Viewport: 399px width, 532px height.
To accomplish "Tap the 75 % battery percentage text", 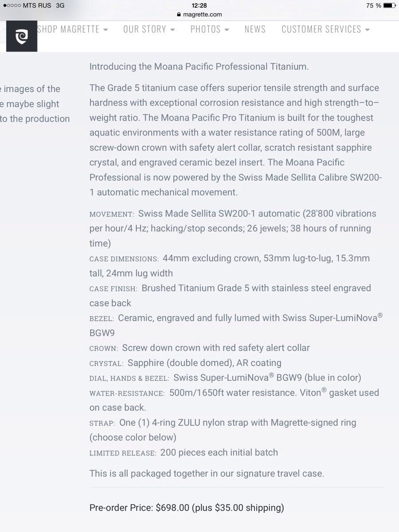I will click(373, 5).
